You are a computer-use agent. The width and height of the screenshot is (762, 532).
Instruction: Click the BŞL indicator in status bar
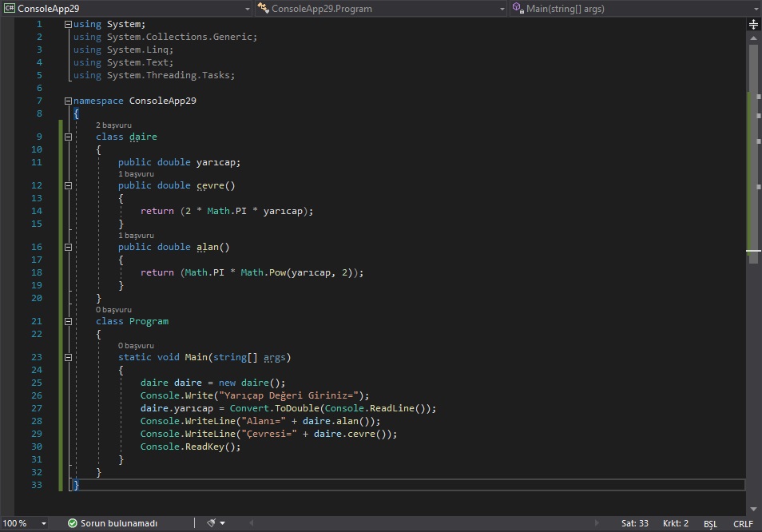tap(711, 524)
